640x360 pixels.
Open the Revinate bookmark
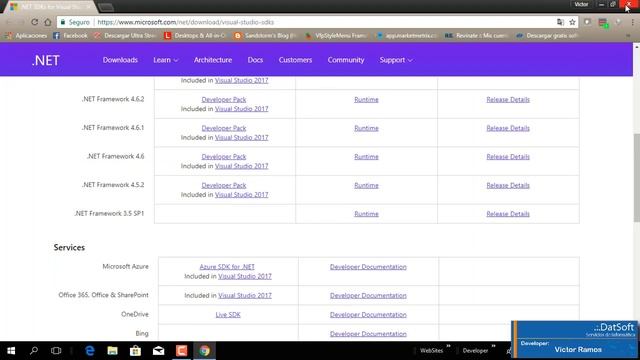point(476,36)
